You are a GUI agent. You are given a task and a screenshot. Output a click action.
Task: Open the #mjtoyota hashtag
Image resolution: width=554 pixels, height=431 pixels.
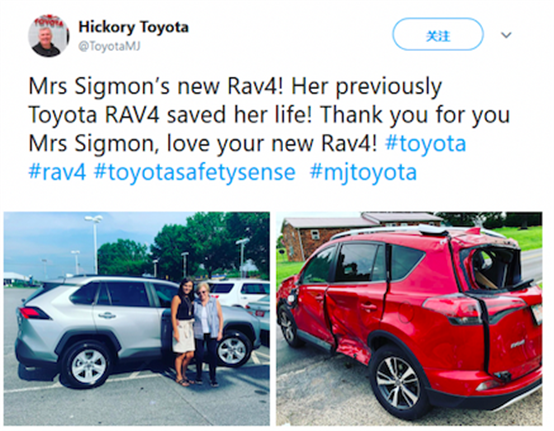(x=363, y=173)
